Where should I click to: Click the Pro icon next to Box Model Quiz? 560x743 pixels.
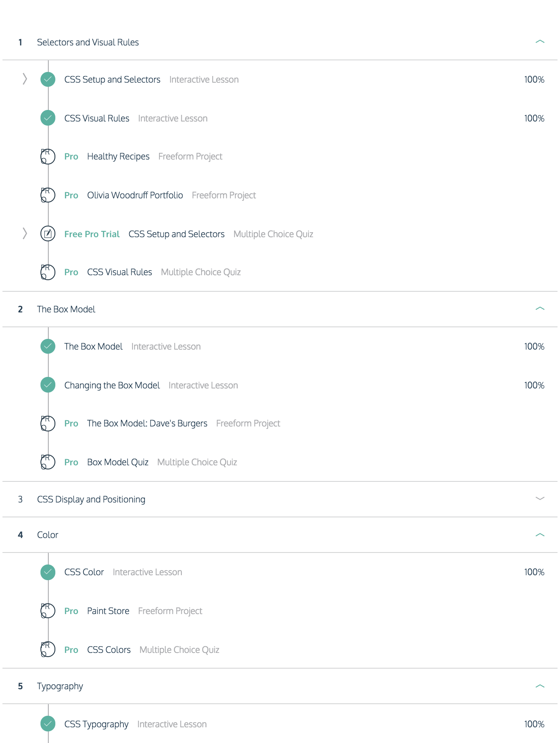[48, 462]
